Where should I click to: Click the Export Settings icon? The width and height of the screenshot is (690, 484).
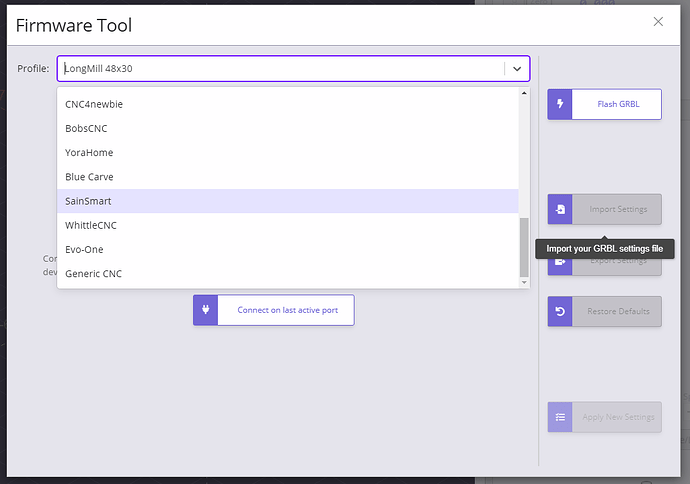coord(560,261)
